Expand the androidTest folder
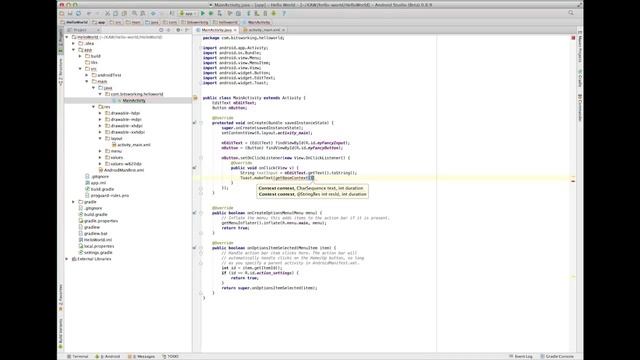The width and height of the screenshot is (640, 360). 87,75
